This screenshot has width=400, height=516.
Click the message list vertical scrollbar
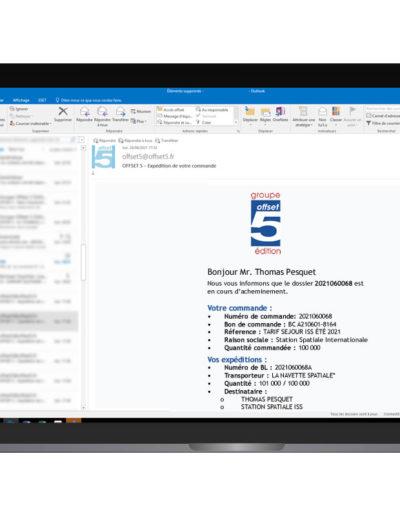[x=83, y=262]
